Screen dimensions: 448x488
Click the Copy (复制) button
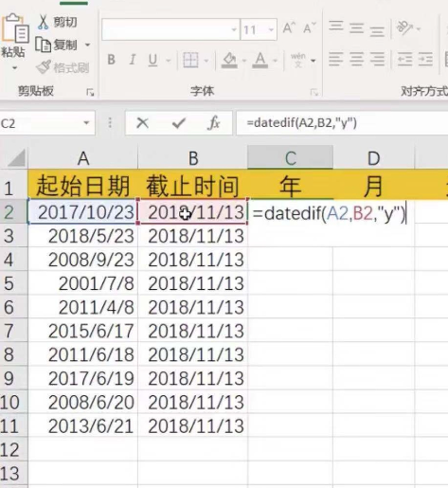click(56, 45)
